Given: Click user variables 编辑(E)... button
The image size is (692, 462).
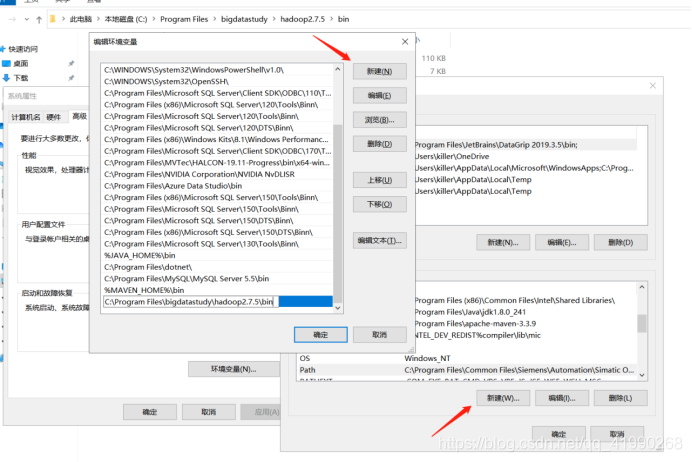Looking at the screenshot, I should pos(562,242).
